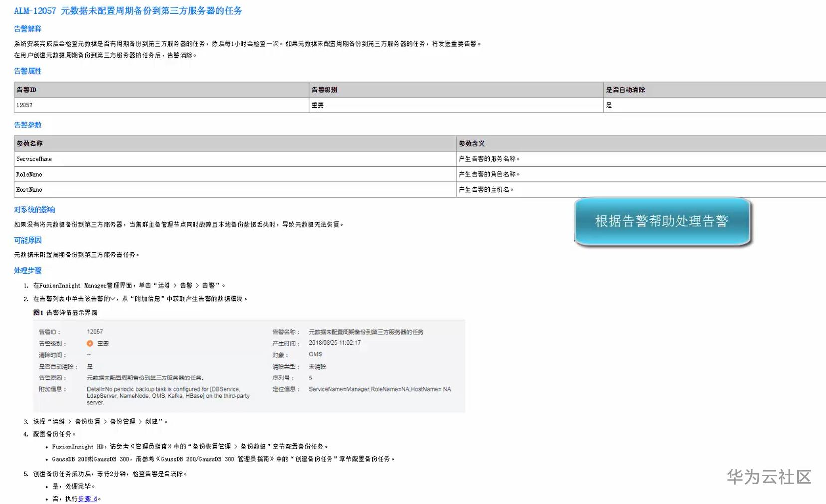
Task: Click the ServiceName=Manager location info value
Action: (379, 389)
